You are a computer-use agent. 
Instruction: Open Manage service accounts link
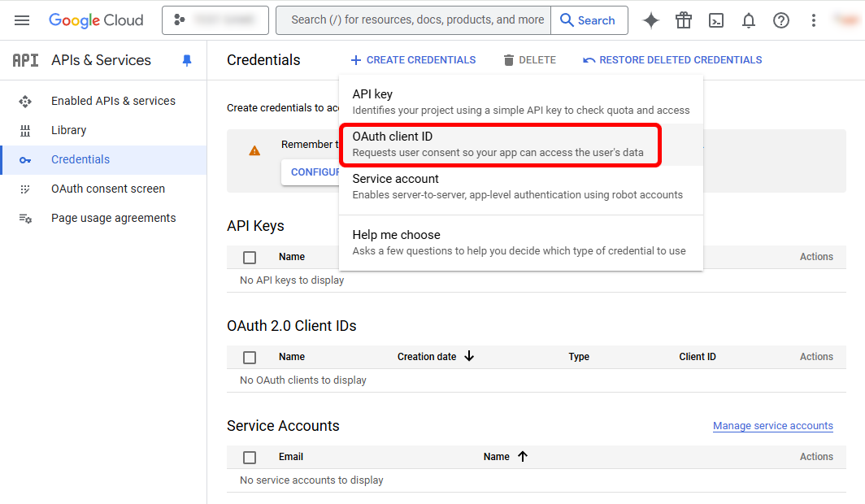773,426
